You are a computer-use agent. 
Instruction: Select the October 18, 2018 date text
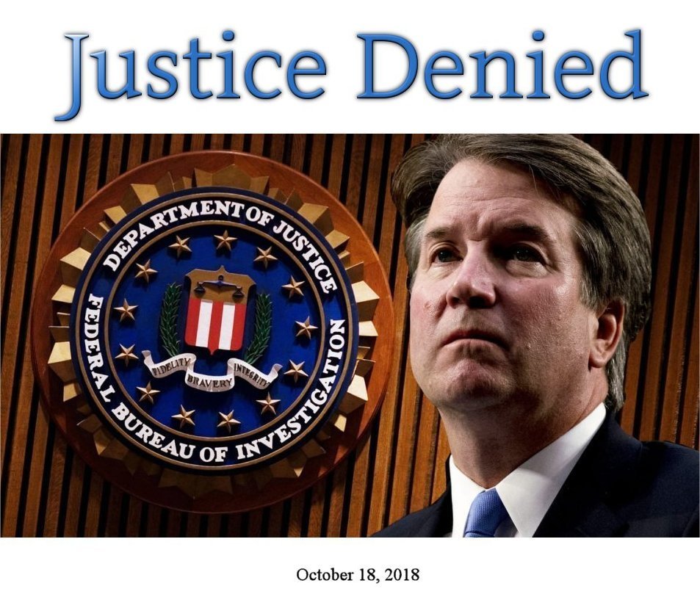[x=358, y=574]
